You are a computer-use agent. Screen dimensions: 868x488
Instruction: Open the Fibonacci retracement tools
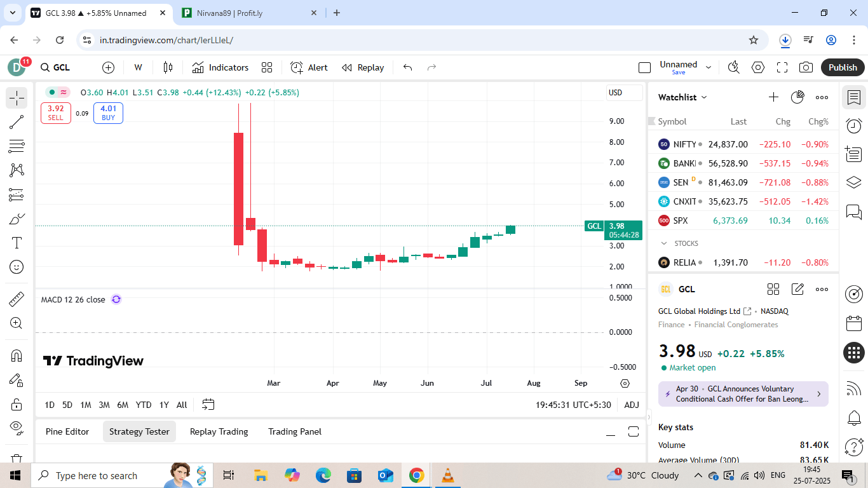click(x=17, y=146)
